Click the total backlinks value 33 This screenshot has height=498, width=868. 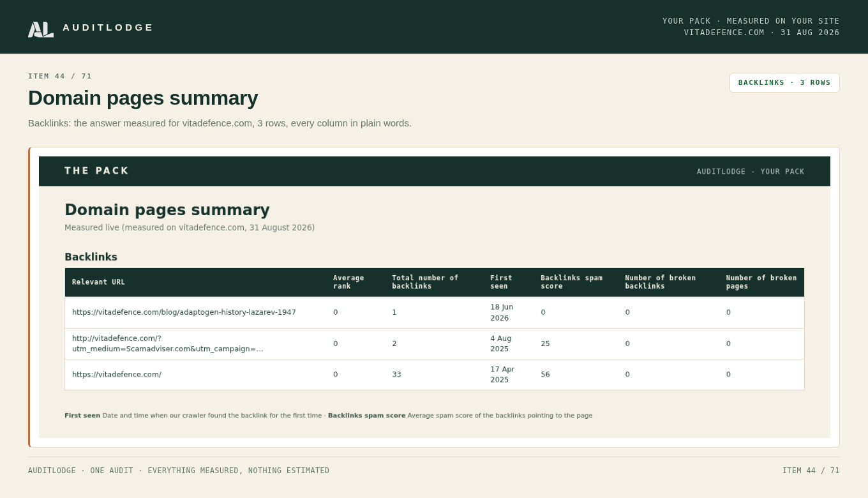(396, 374)
